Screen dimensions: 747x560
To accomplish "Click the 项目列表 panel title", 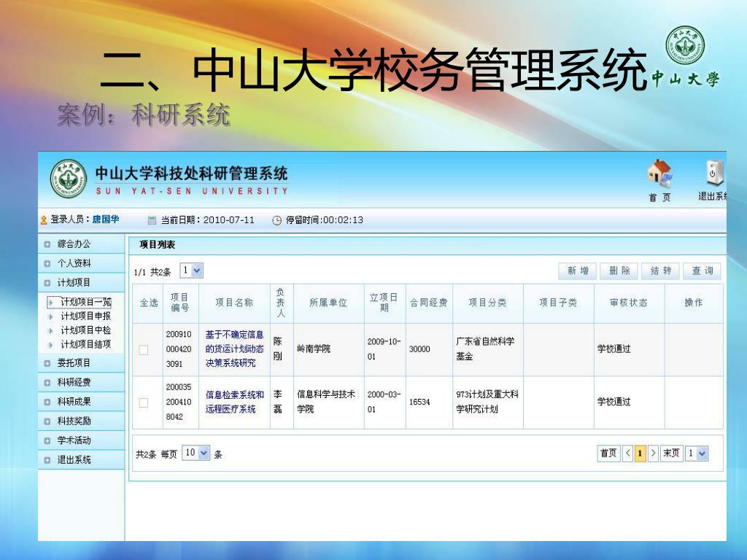I will (158, 245).
